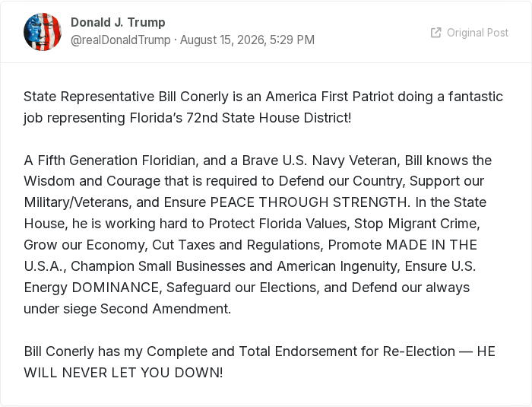Image resolution: width=532 pixels, height=407 pixels.
Task: Click the American flag profile avatar
Action: pos(43,32)
